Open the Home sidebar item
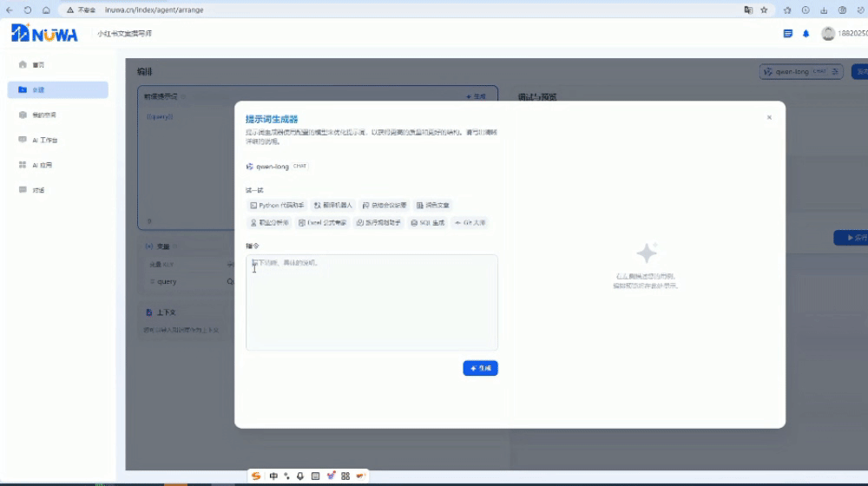Viewport: 868px width, 486px height. [57, 65]
